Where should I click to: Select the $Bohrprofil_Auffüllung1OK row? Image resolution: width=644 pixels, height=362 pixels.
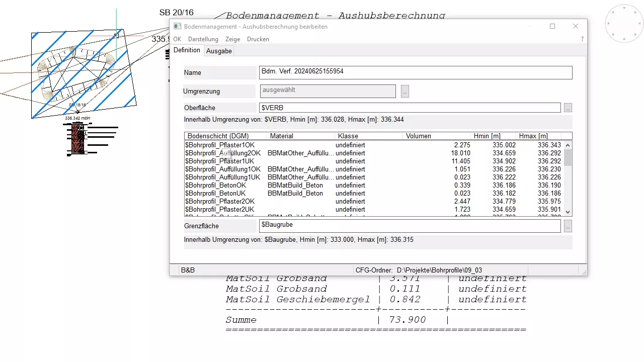tap(374, 169)
